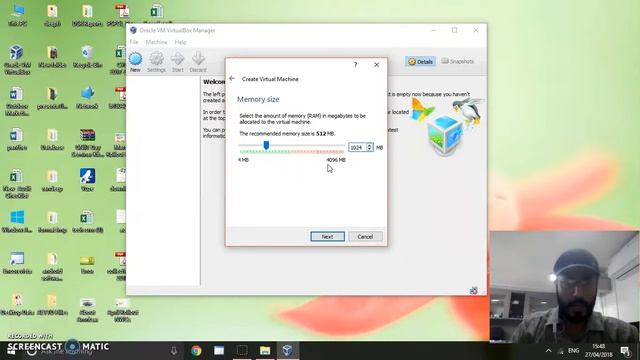Click the New machine toolbar icon
This screenshot has height=360, width=640.
click(x=136, y=62)
